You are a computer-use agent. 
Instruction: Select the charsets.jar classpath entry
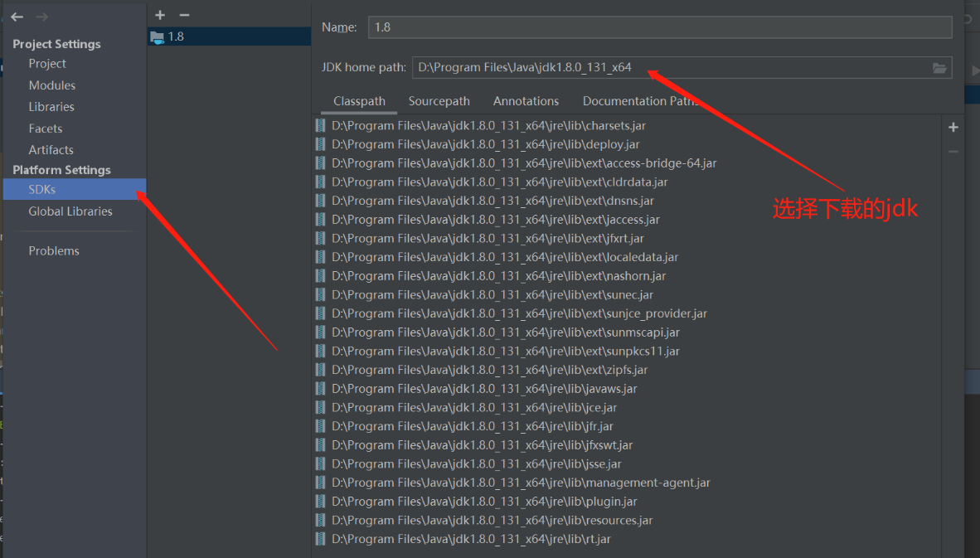click(x=488, y=125)
